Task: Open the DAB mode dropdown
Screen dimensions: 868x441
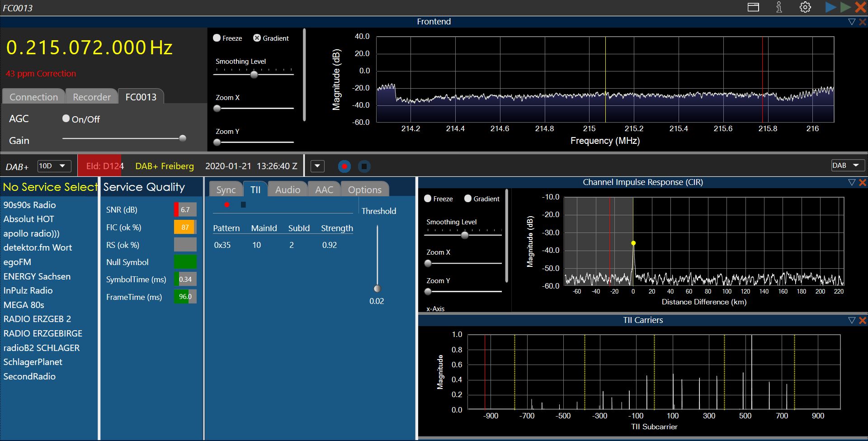Action: click(848, 166)
